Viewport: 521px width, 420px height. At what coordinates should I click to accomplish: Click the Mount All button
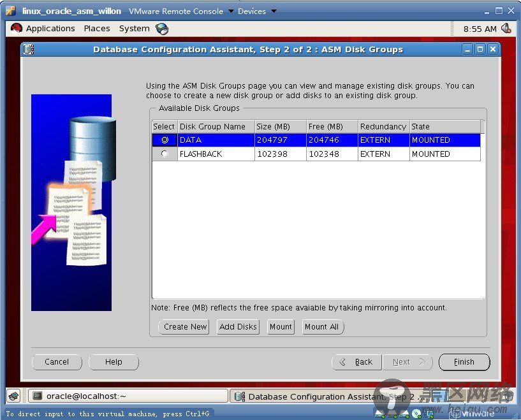323,327
